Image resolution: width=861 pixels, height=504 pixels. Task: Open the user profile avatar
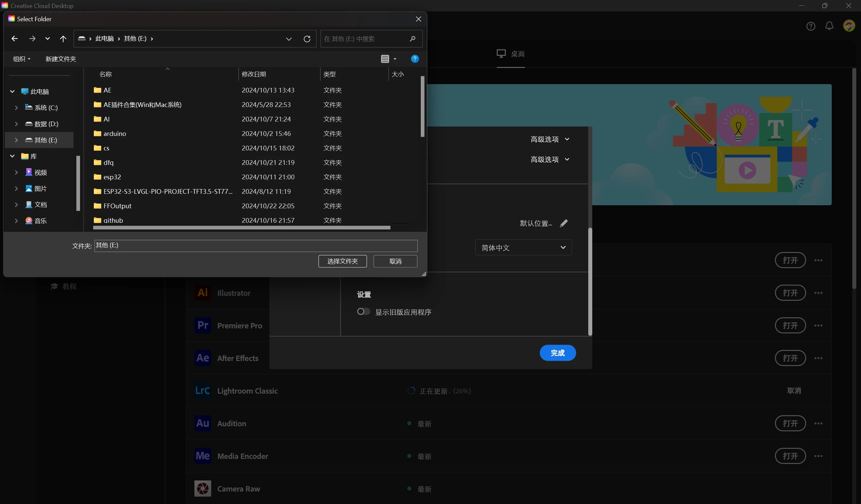pos(849,26)
